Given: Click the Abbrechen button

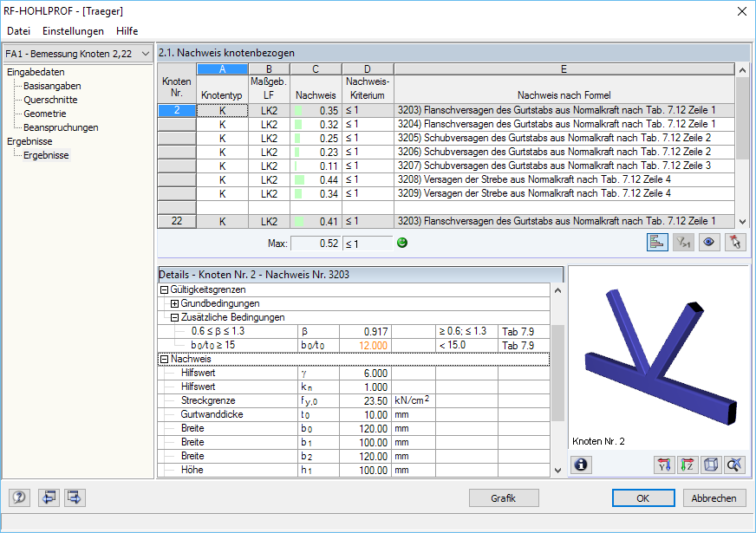Looking at the screenshot, I should [x=714, y=497].
